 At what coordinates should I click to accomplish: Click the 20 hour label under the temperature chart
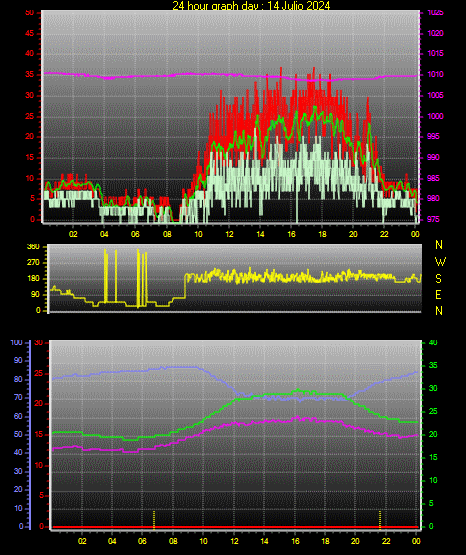tap(355, 541)
